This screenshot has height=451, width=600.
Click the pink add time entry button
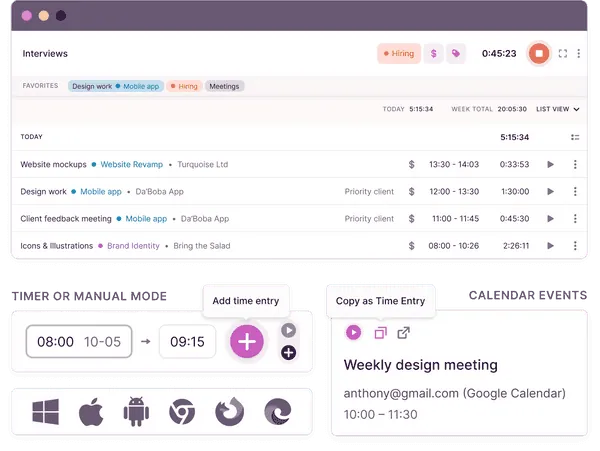pos(247,341)
